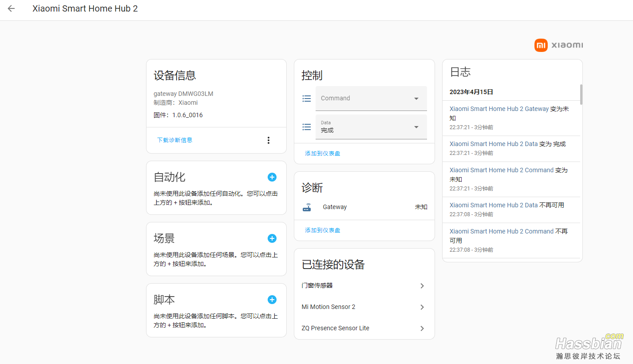Image resolution: width=633 pixels, height=364 pixels.
Task: Open log entry Hub 2 Command 变为未知
Action: tap(511, 179)
